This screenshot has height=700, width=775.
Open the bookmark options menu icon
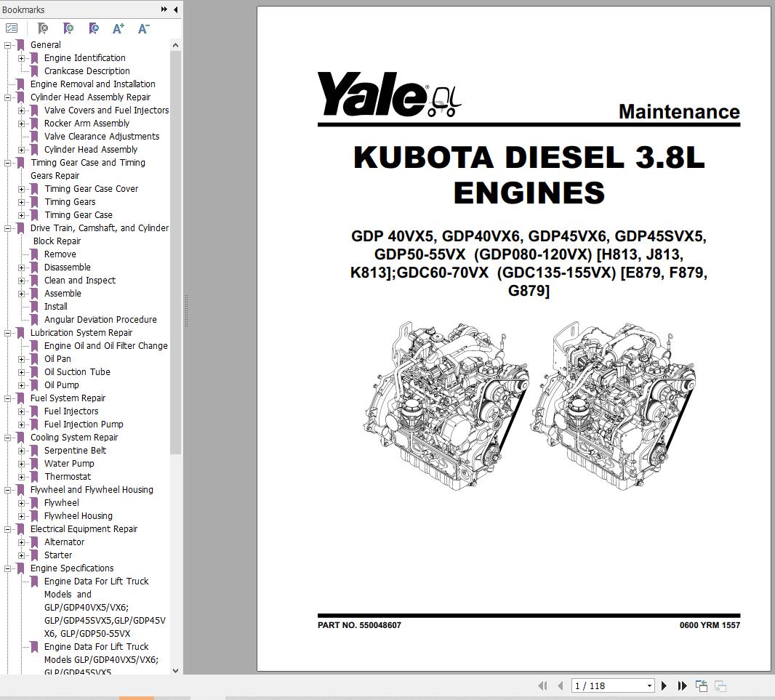click(x=12, y=28)
